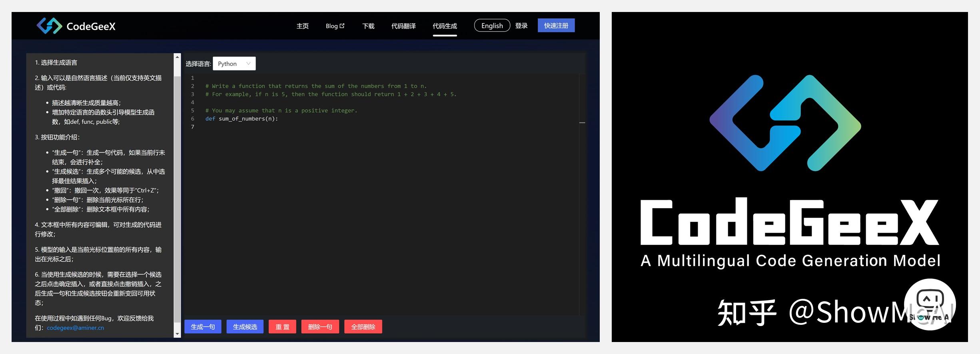Click the comment '# For example, if n is 5'
Viewport: 980px width, 354px height.
coord(331,94)
